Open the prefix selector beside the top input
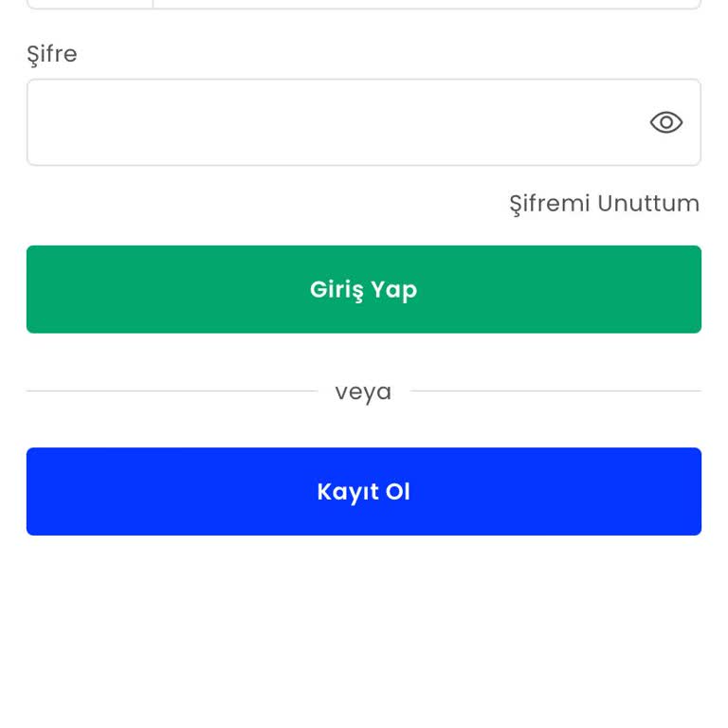The width and height of the screenshot is (728, 728). [x=90, y=4]
